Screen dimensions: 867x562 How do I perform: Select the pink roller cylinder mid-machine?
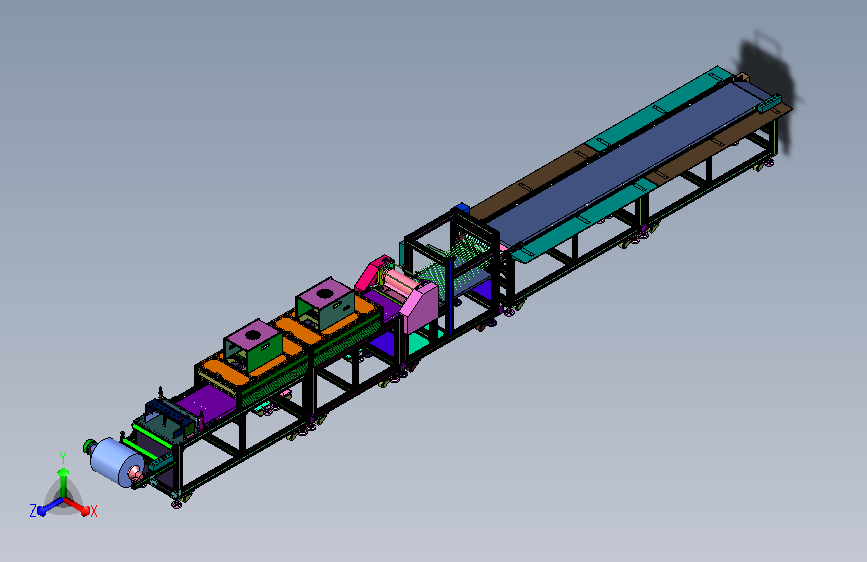pyautogui.click(x=401, y=282)
